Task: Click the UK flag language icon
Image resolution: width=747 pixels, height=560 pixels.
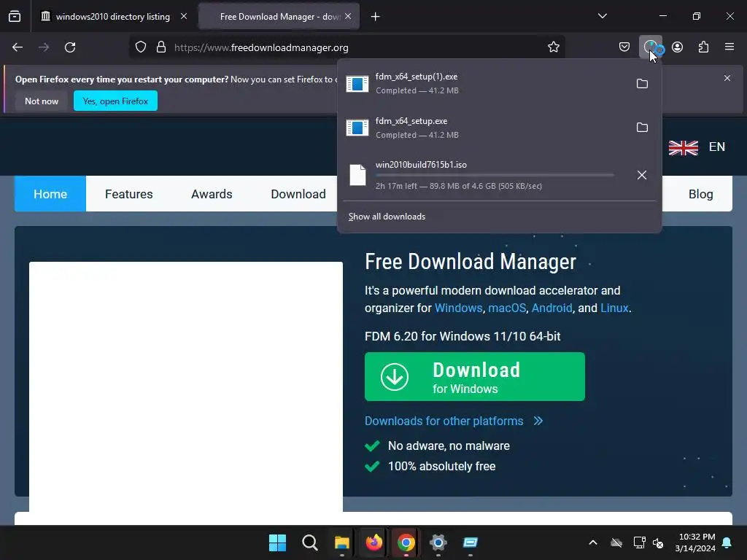Action: (683, 147)
